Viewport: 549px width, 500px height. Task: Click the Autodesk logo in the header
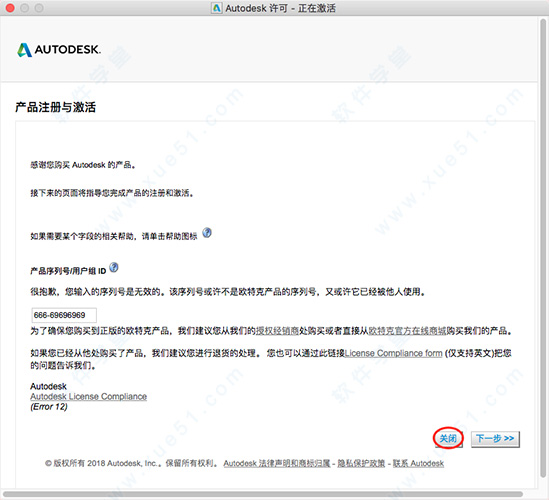59,50
